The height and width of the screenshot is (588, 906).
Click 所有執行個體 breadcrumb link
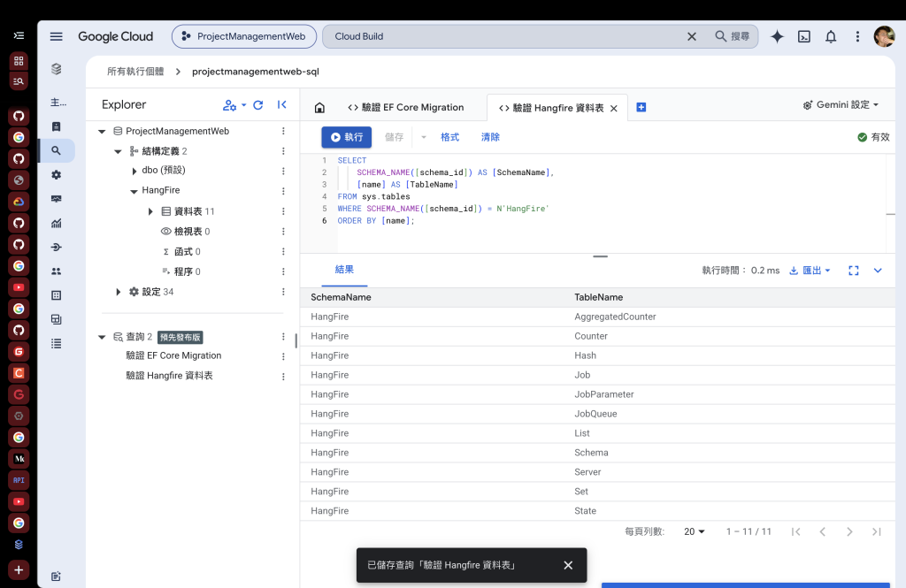click(135, 72)
